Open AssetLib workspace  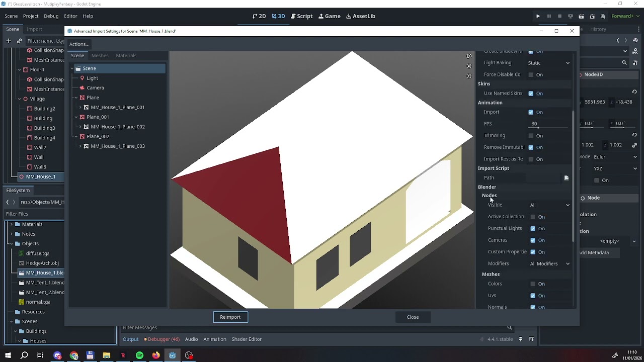(361, 16)
